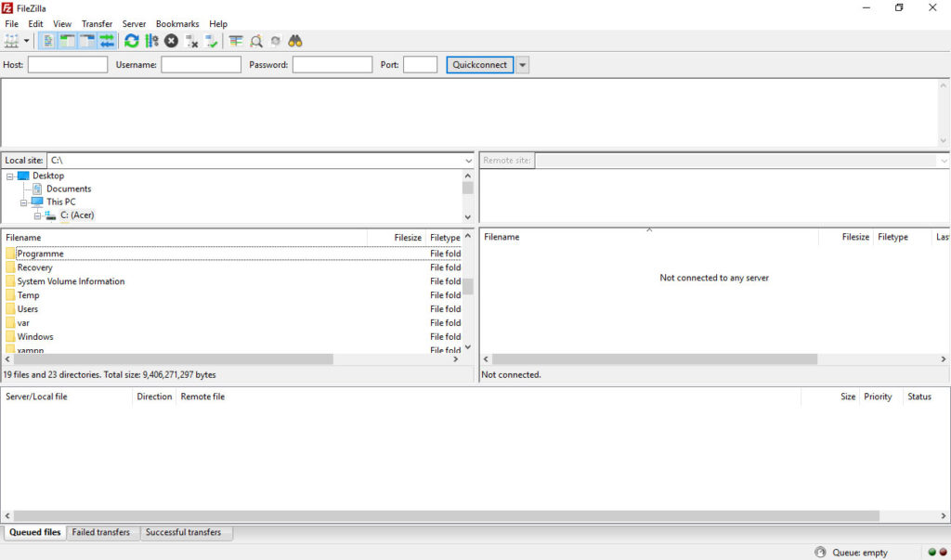Cancel the current operation
The width and height of the screenshot is (951, 560).
tap(171, 40)
